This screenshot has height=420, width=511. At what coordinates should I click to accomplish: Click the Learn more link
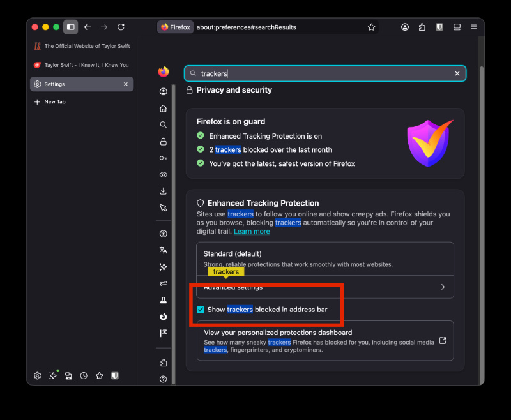[x=252, y=232]
